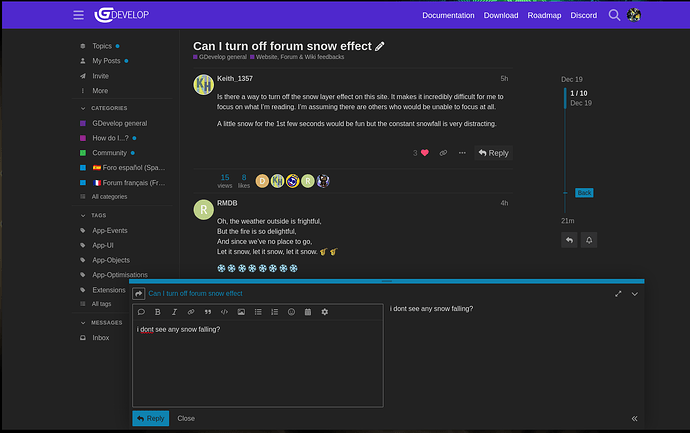Close the composer
This screenshot has height=433, width=690.
tap(186, 418)
